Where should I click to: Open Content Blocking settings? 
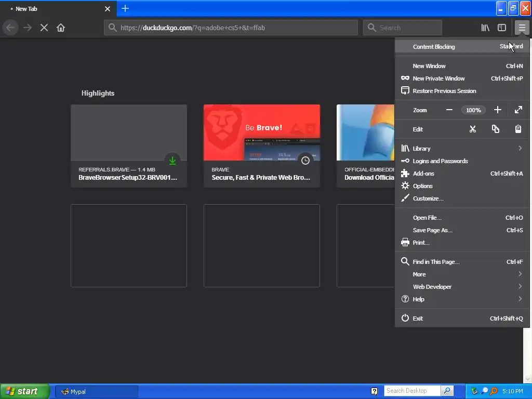pyautogui.click(x=462, y=46)
